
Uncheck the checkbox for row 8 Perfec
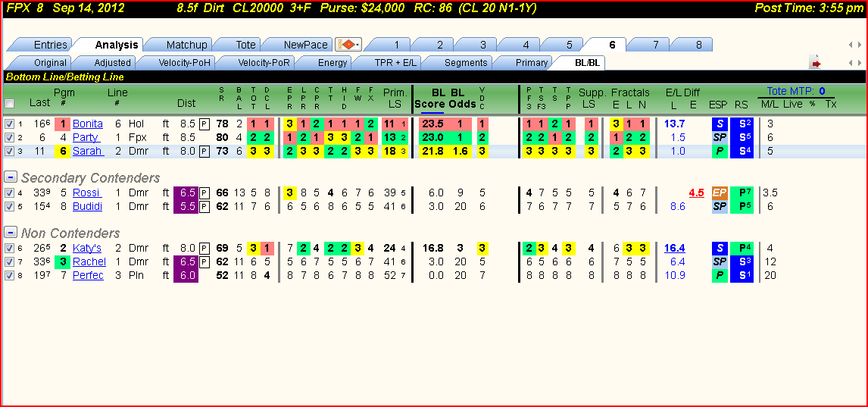coord(9,276)
